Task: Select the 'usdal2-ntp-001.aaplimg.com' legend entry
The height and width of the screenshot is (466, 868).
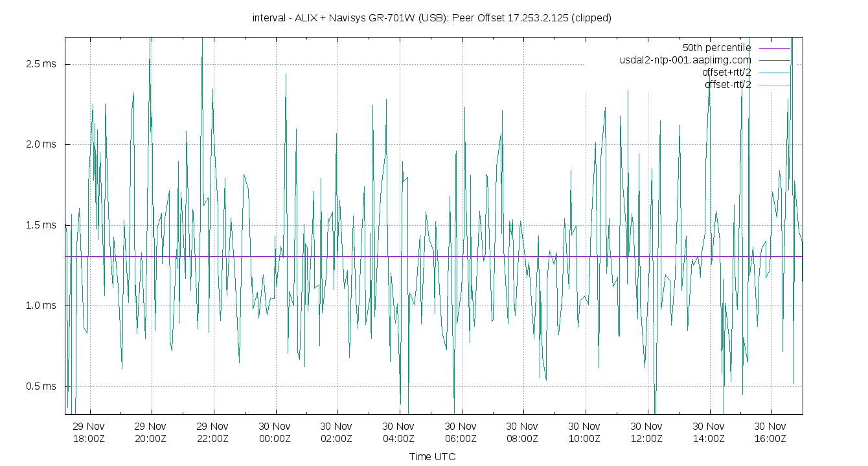Action: pos(686,60)
